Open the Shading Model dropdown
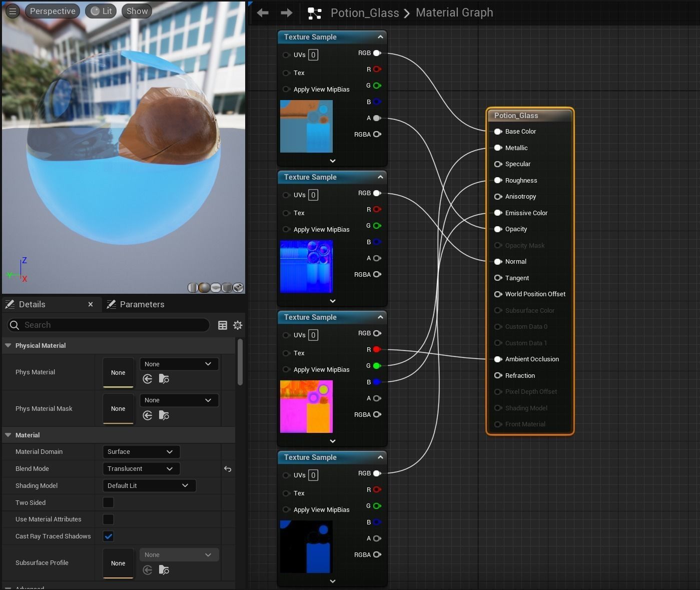 coord(149,486)
